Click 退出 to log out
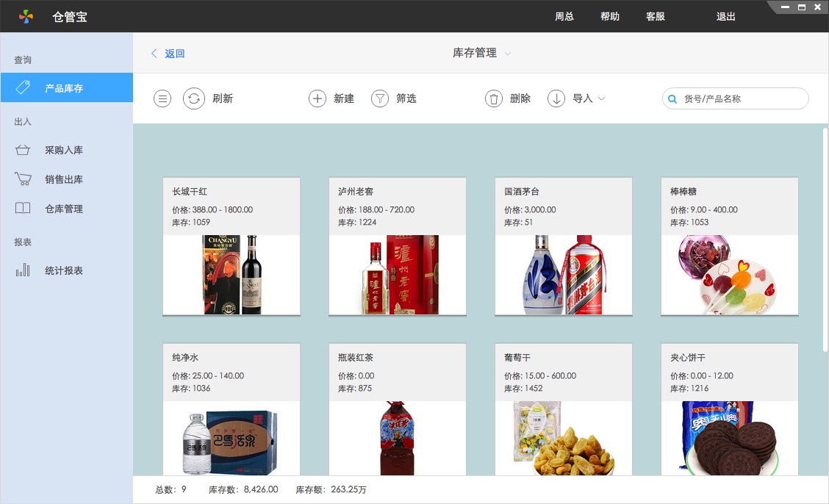The image size is (829, 504). pyautogui.click(x=726, y=16)
